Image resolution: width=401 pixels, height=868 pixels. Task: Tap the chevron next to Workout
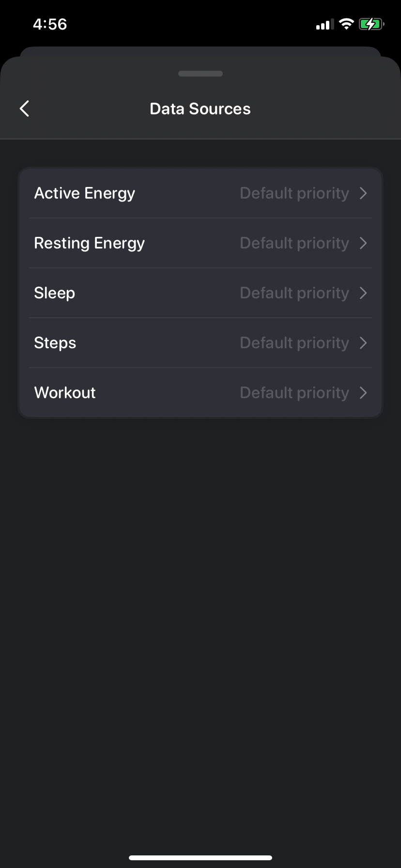click(x=364, y=393)
